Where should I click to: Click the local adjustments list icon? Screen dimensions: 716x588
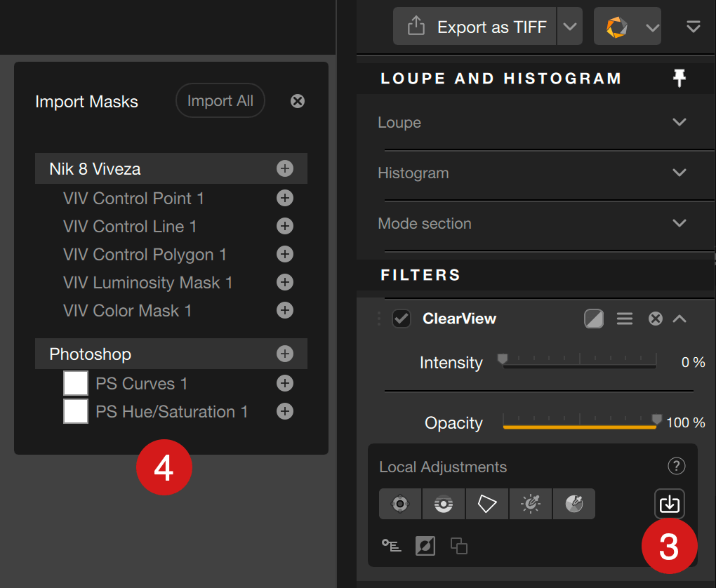tap(391, 545)
